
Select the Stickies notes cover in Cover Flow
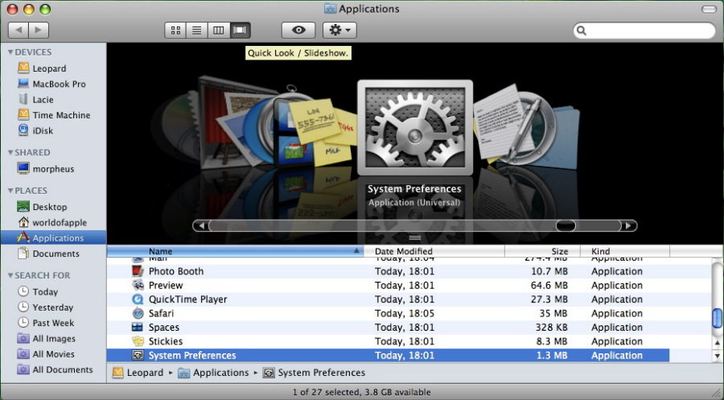click(323, 132)
